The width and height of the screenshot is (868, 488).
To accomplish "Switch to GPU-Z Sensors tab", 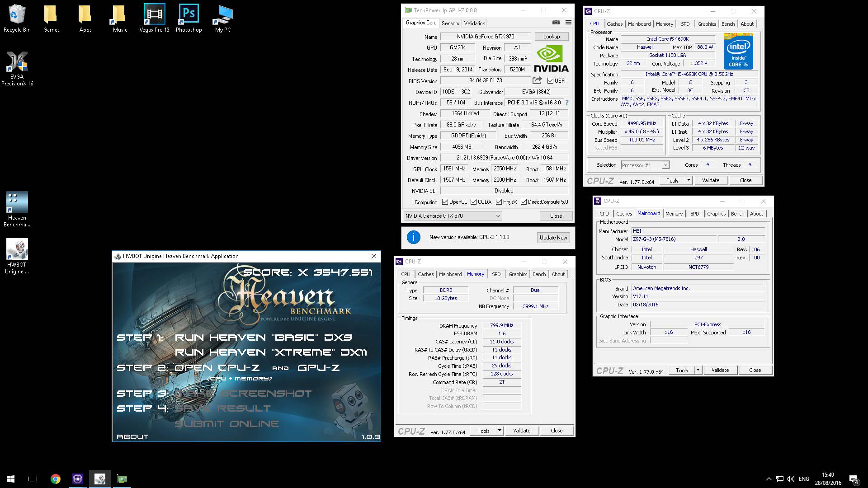I will [x=450, y=23].
